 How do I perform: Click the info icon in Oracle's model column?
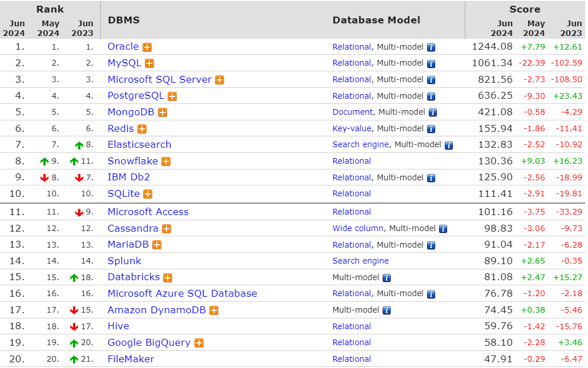pyautogui.click(x=431, y=47)
